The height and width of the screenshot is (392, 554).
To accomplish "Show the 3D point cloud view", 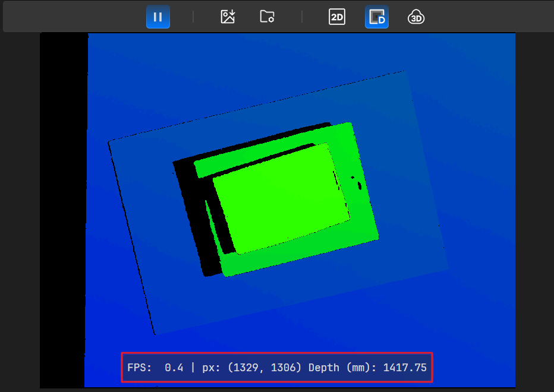I will (x=416, y=17).
